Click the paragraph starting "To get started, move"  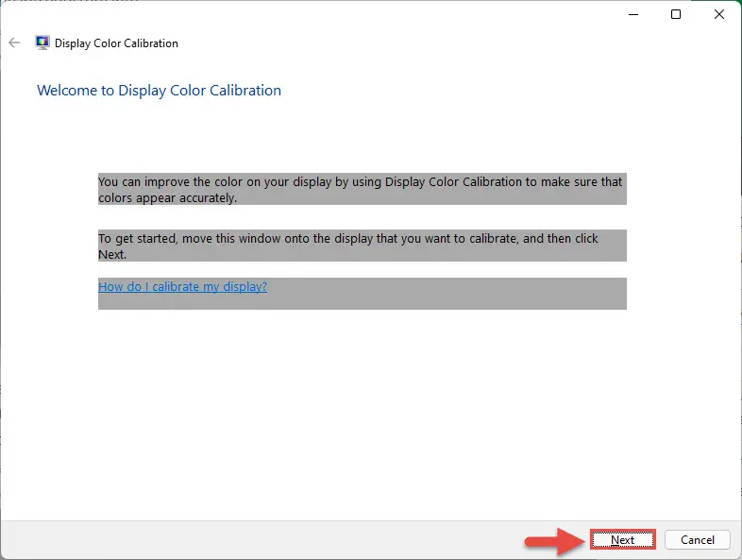click(x=362, y=246)
